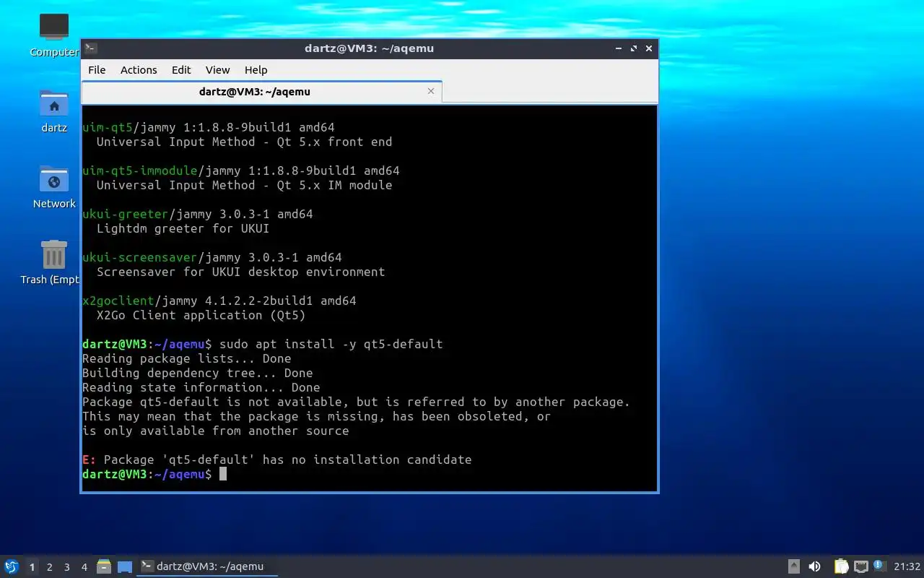Screen dimensions: 924x578
Task: Click 'Reading package lists... Done' line
Action: (187, 358)
